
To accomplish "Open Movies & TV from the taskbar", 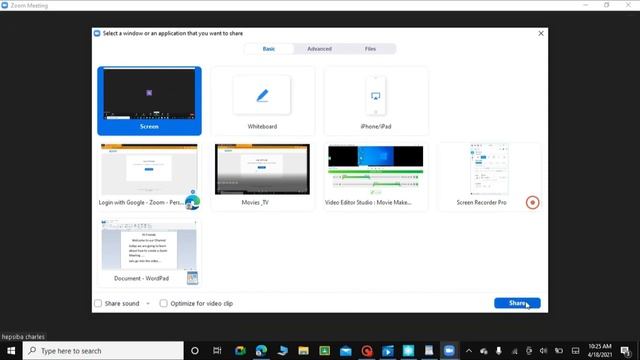I will 387,351.
